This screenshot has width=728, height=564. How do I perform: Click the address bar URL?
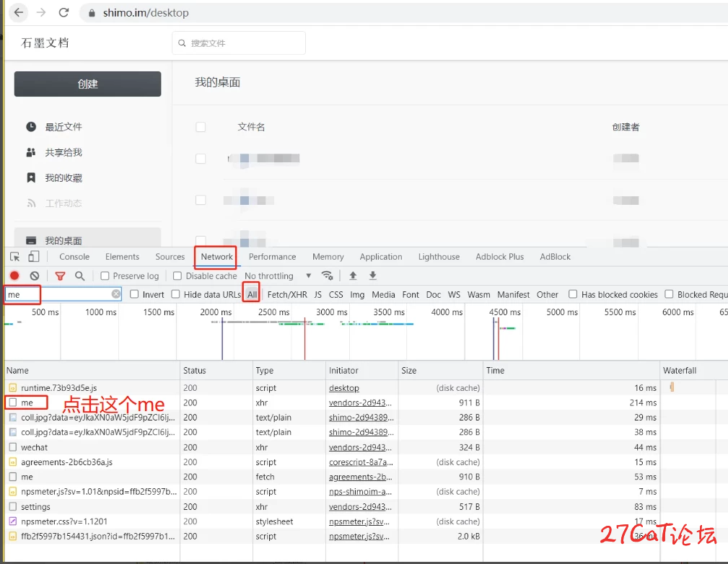[146, 12]
